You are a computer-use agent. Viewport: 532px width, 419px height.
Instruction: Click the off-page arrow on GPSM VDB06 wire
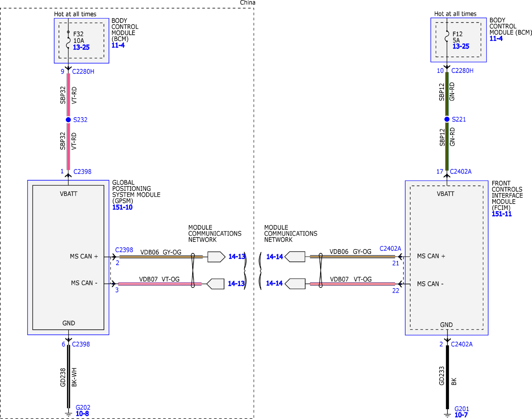coord(217,257)
